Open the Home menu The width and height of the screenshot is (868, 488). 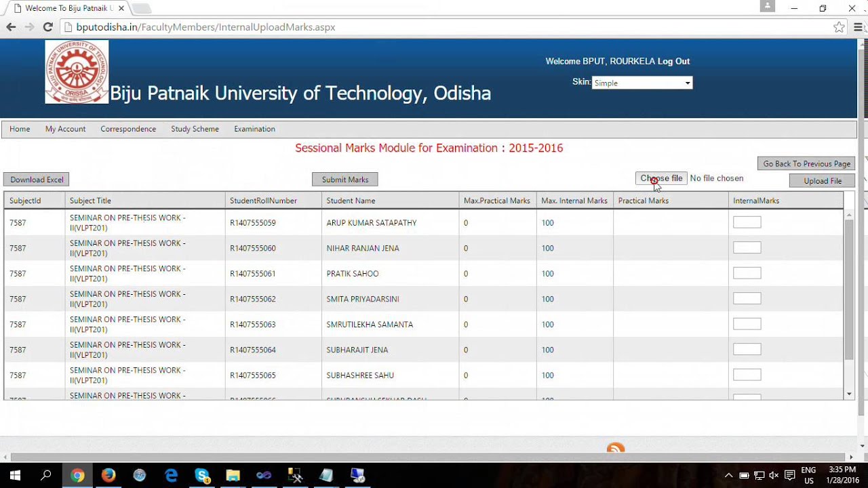[20, 129]
